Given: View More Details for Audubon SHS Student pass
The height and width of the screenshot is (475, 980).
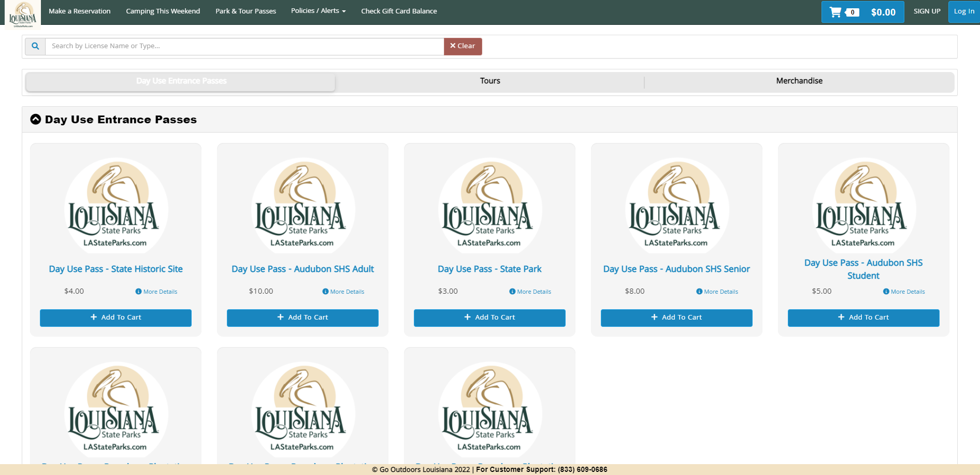Looking at the screenshot, I should [904, 292].
